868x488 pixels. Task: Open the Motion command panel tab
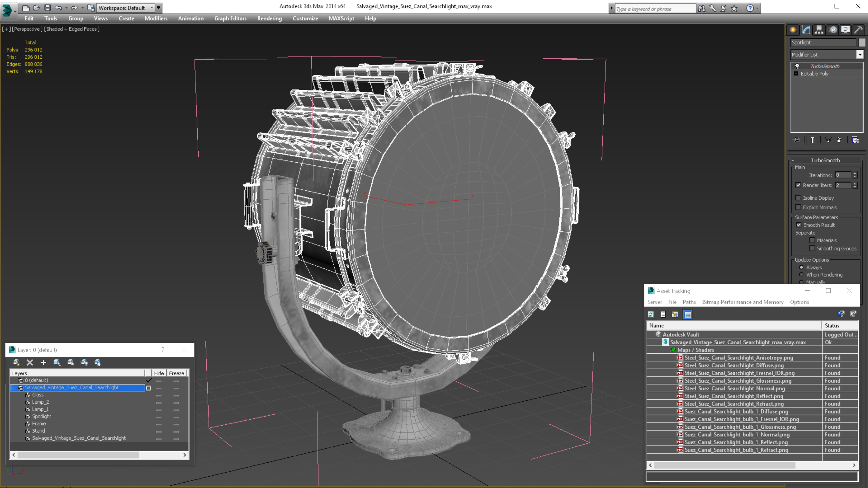click(833, 30)
